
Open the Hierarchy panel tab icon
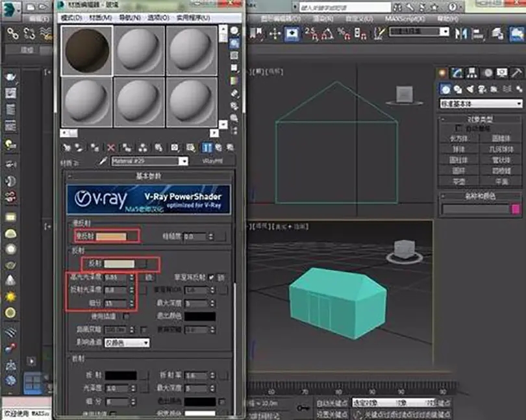pyautogui.click(x=472, y=73)
